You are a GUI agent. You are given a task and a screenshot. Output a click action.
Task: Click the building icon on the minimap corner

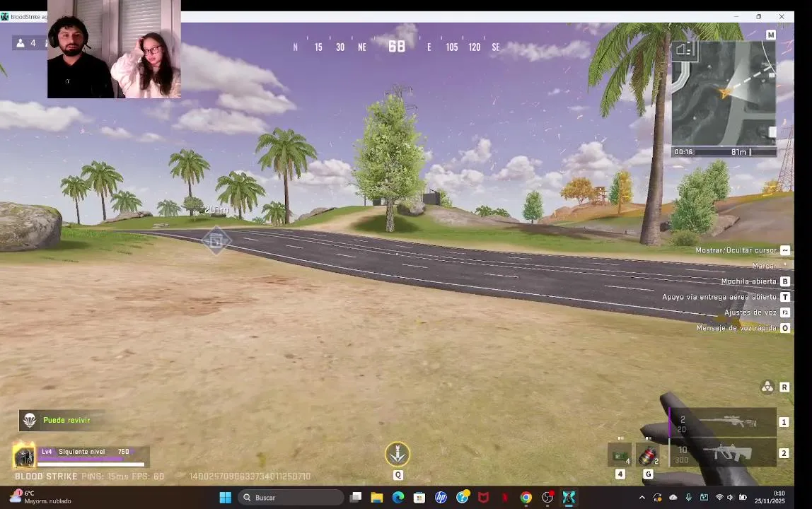(x=685, y=49)
